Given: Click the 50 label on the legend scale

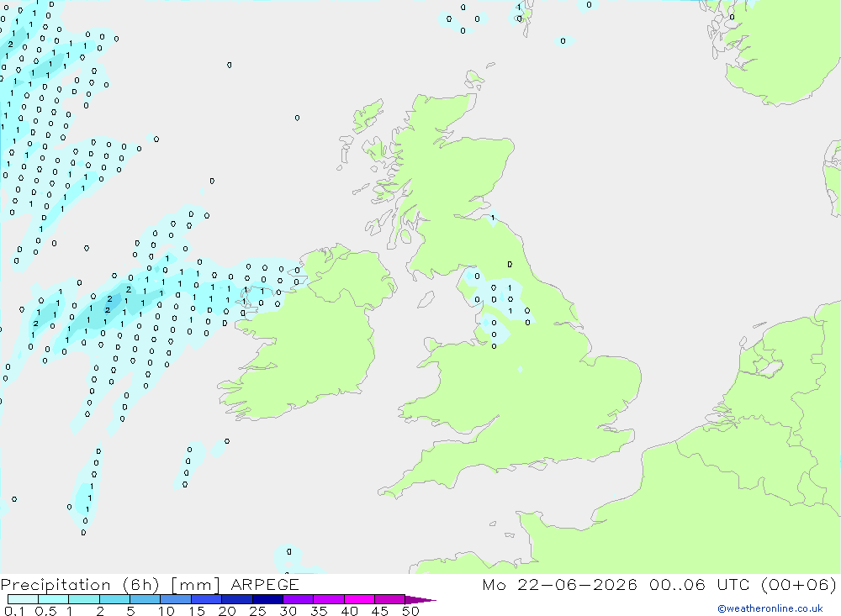Looking at the screenshot, I should [410, 611].
